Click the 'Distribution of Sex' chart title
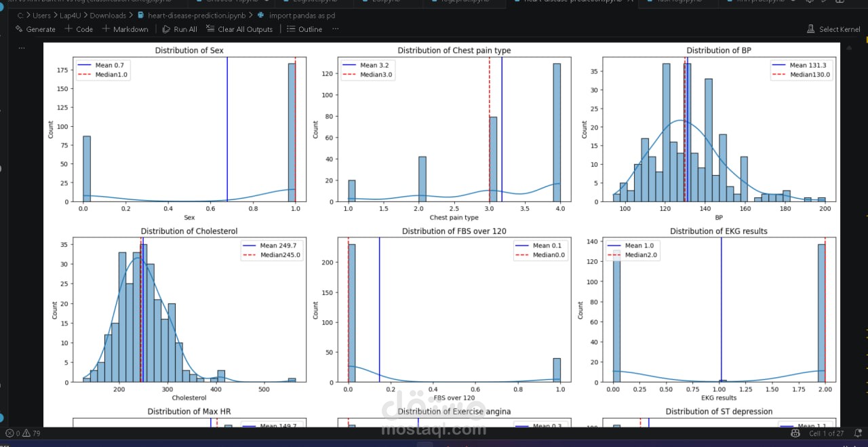868x447 pixels. 189,50
